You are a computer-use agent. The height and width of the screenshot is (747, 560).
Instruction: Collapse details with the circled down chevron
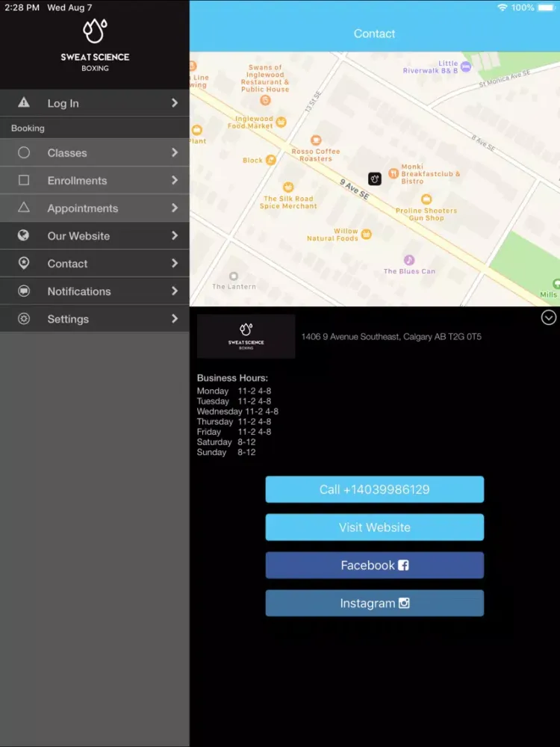549,317
